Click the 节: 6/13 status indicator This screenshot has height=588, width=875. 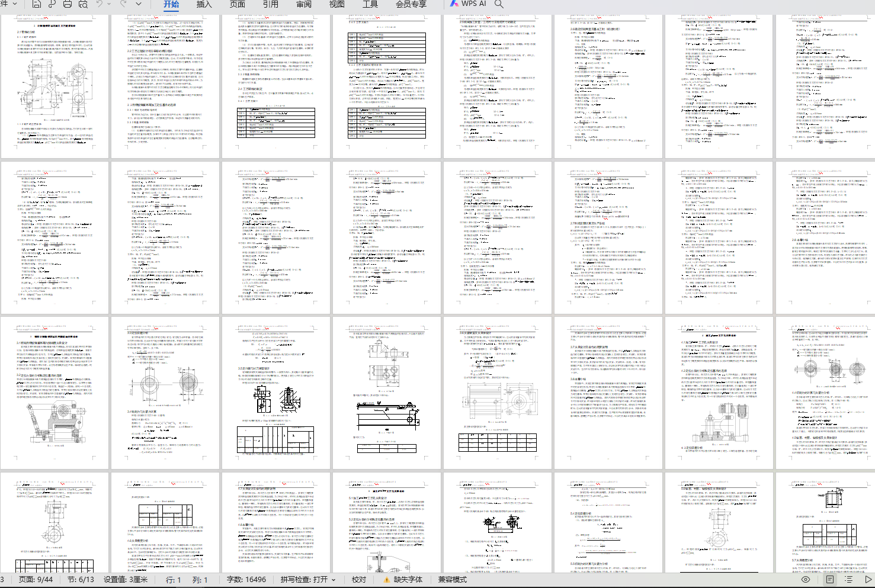click(81, 580)
